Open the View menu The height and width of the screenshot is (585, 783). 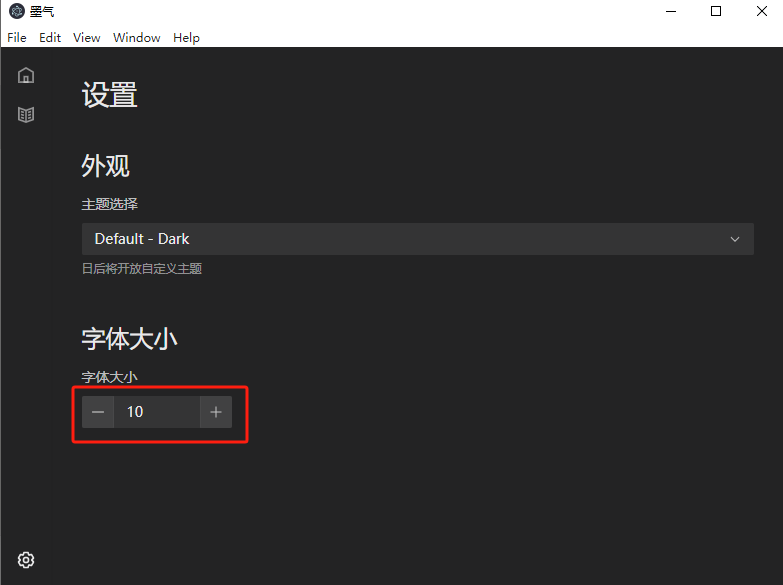[x=86, y=38]
